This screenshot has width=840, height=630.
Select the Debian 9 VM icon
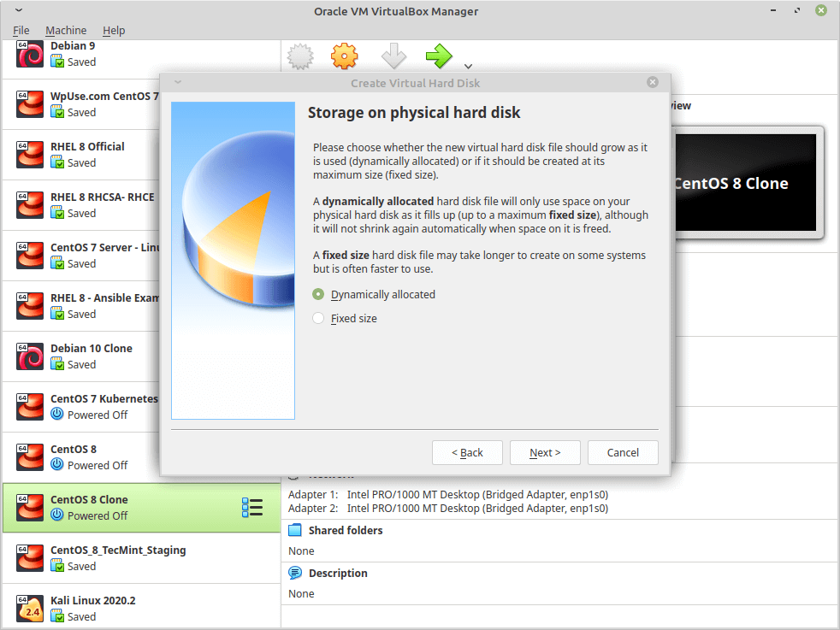coord(29,54)
